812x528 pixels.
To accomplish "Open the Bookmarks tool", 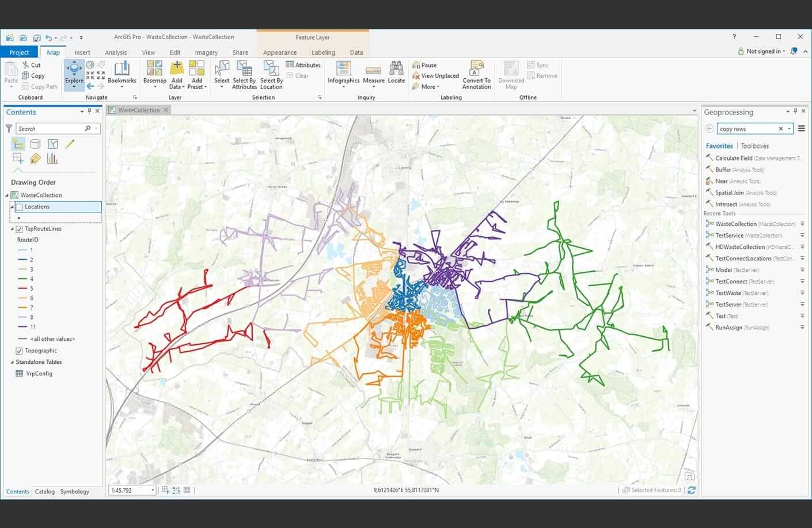I will [122, 74].
